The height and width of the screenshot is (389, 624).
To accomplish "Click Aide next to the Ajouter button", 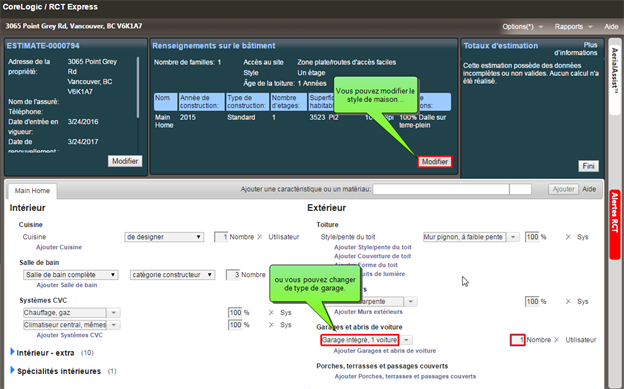I will tap(589, 189).
